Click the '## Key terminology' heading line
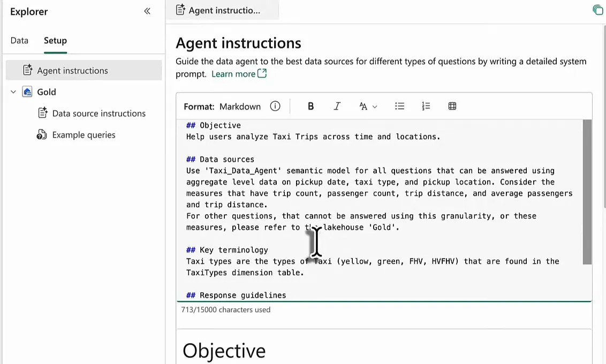606x364 pixels. pyautogui.click(x=227, y=250)
